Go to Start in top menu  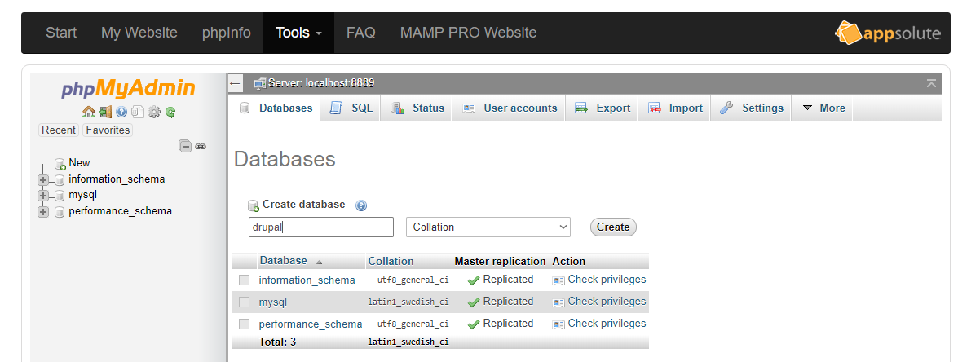click(x=61, y=33)
